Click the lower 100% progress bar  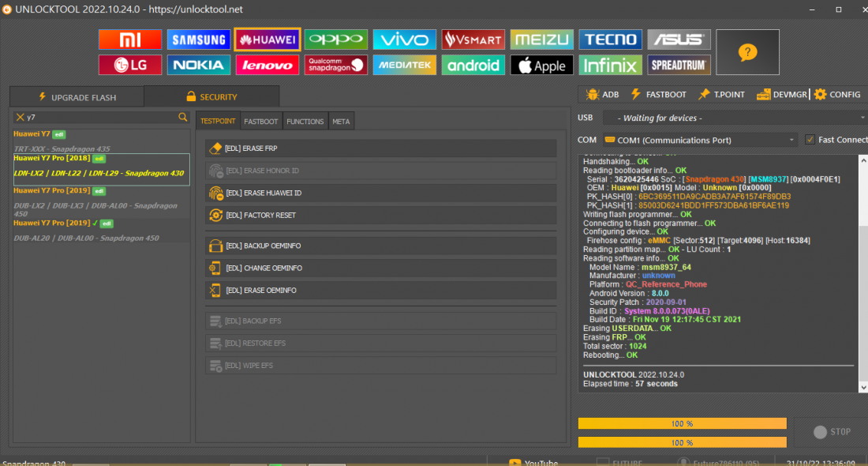click(x=682, y=442)
